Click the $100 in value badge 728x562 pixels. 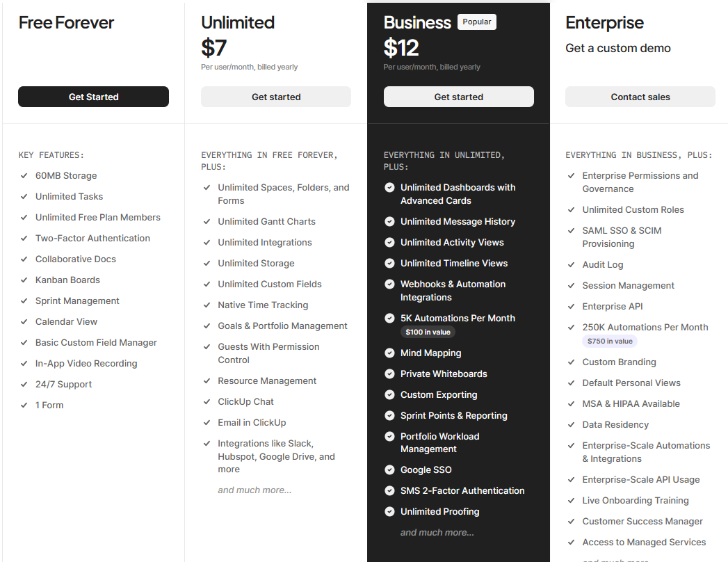coord(428,332)
